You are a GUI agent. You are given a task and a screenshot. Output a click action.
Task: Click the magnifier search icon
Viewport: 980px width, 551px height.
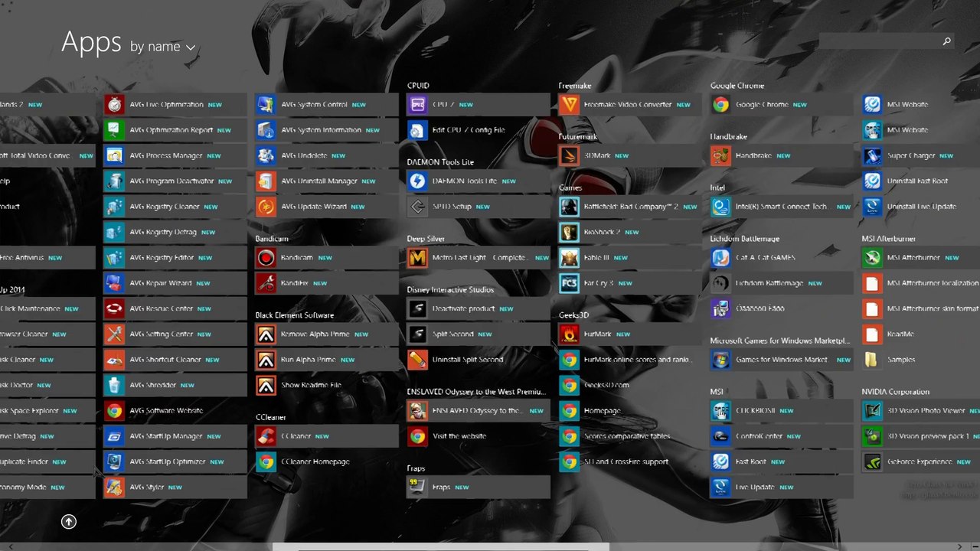pyautogui.click(x=946, y=41)
